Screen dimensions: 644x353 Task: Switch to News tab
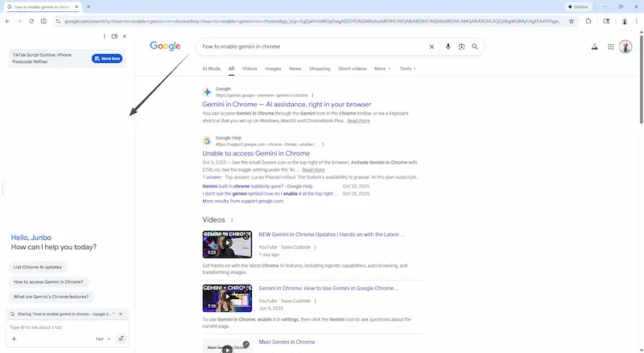point(295,69)
